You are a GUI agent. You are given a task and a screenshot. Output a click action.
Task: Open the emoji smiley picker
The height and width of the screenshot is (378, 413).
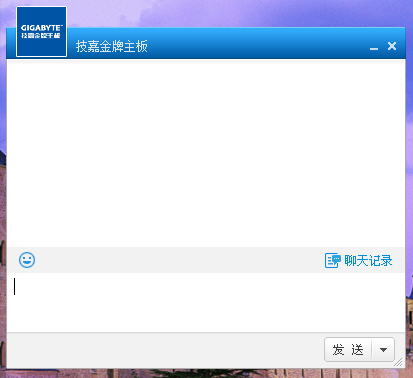click(x=27, y=260)
